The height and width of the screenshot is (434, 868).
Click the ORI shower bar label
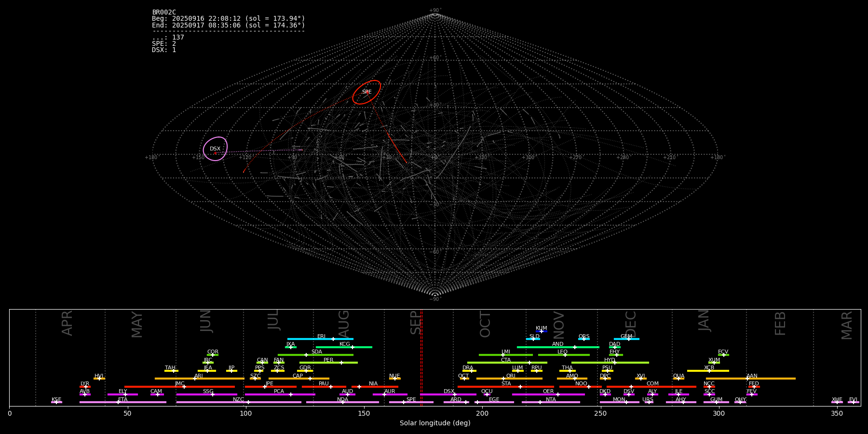point(511,376)
